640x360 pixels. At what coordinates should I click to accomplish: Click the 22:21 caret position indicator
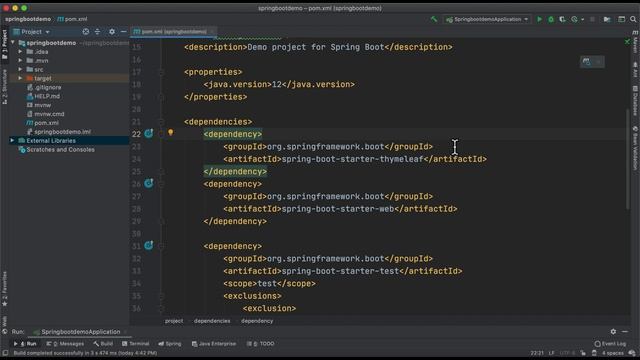click(537, 353)
